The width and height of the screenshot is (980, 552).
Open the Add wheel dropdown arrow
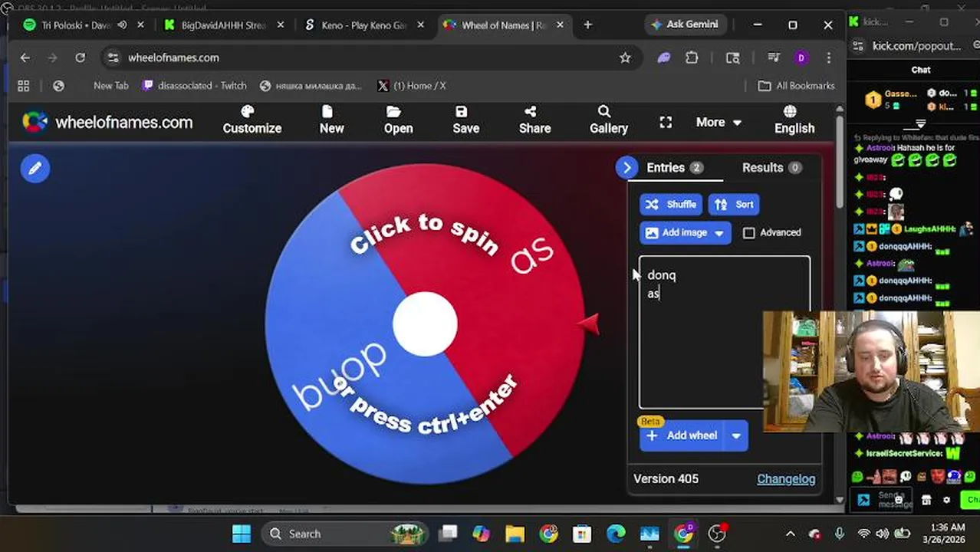click(736, 435)
